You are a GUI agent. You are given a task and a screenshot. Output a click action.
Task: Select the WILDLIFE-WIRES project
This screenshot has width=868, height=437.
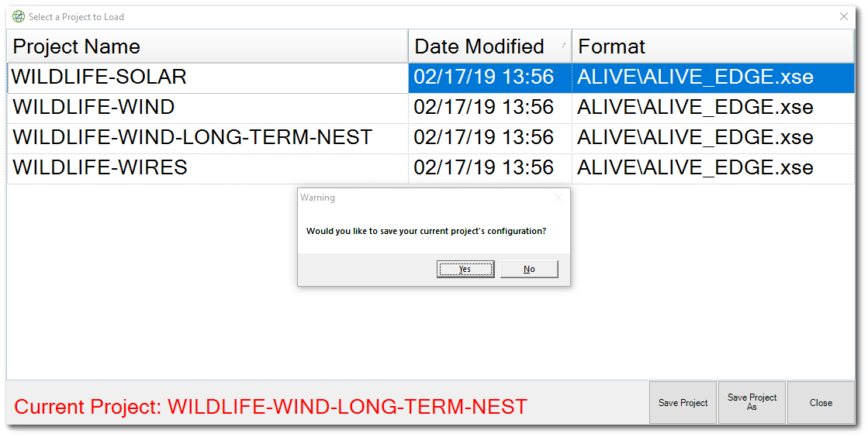click(x=100, y=167)
